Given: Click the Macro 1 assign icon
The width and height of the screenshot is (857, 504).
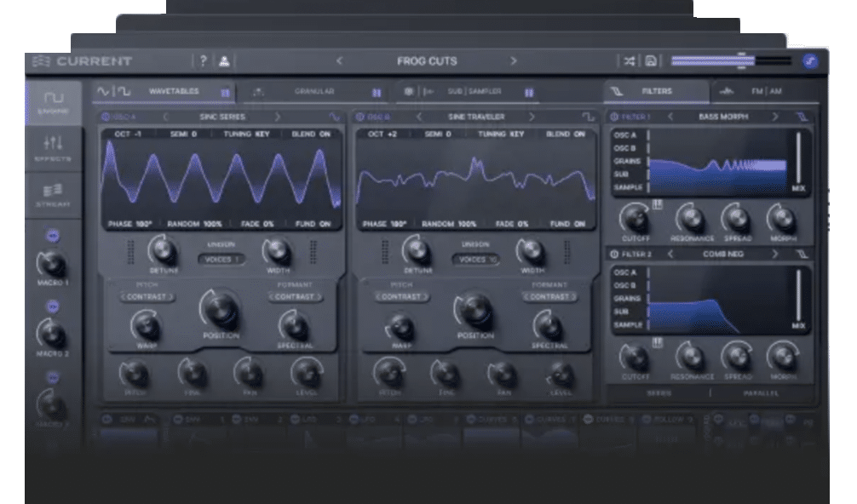Looking at the screenshot, I should [x=53, y=236].
